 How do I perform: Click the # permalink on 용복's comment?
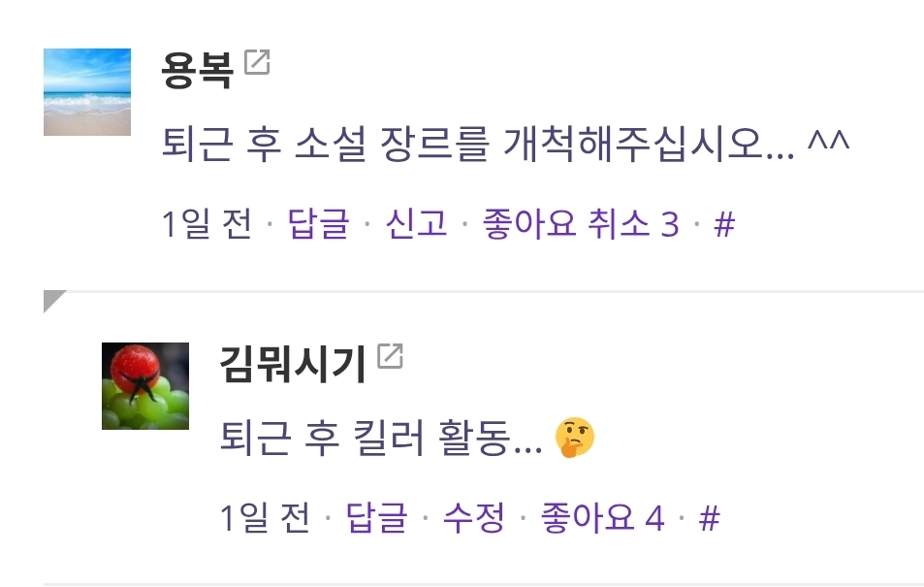point(724,224)
